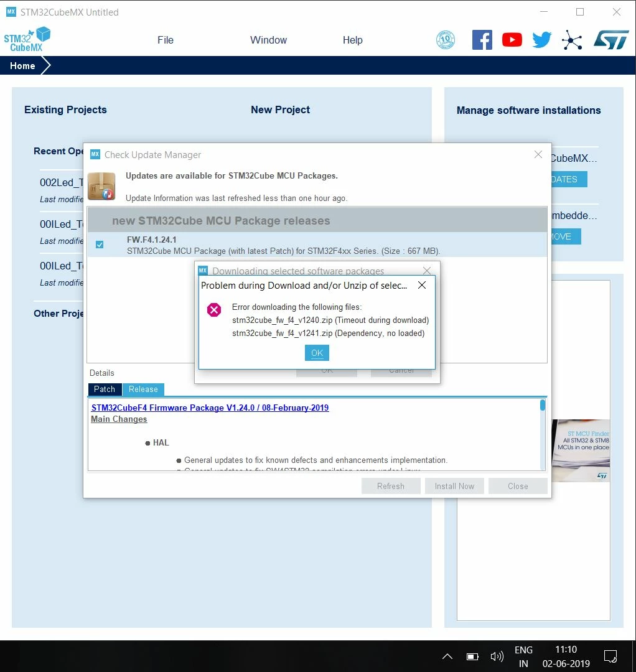Click the battery icon in the taskbar

click(472, 656)
